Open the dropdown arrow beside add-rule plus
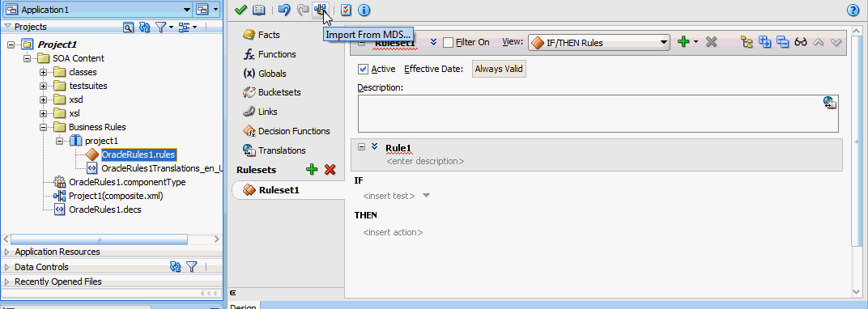 tap(696, 43)
